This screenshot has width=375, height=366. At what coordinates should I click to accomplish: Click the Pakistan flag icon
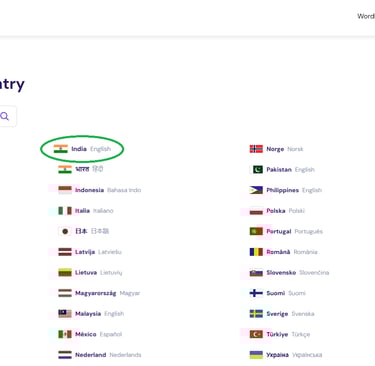point(256,169)
